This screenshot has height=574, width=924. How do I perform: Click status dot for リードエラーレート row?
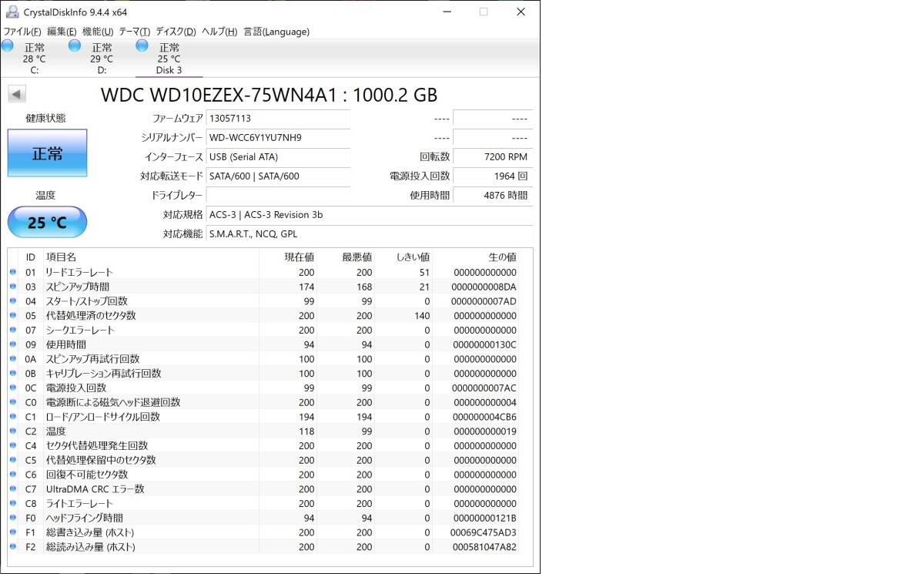click(x=13, y=272)
